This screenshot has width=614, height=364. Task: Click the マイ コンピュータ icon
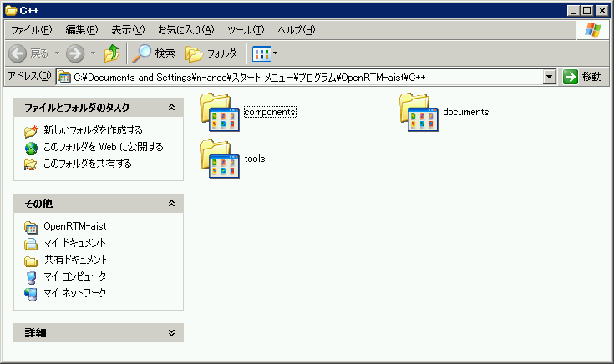(x=31, y=277)
